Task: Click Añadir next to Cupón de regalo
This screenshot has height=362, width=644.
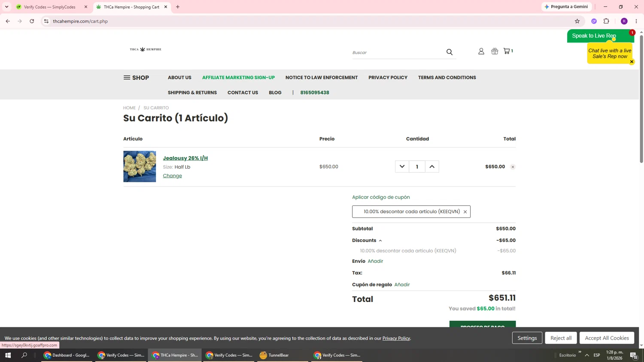Action: (402, 285)
